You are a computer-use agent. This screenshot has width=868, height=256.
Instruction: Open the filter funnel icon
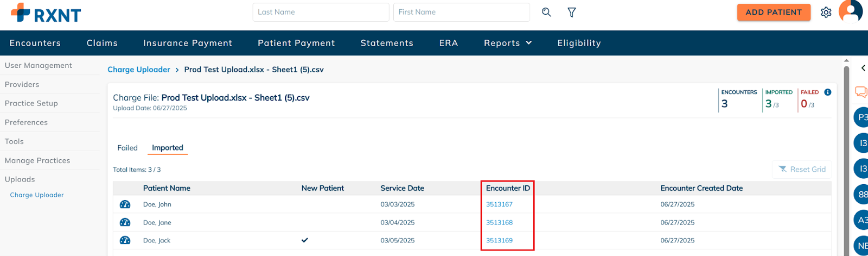(x=572, y=12)
